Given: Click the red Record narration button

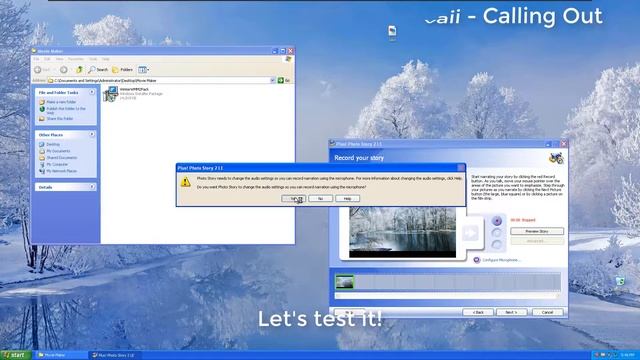Looking at the screenshot, I should tap(497, 221).
